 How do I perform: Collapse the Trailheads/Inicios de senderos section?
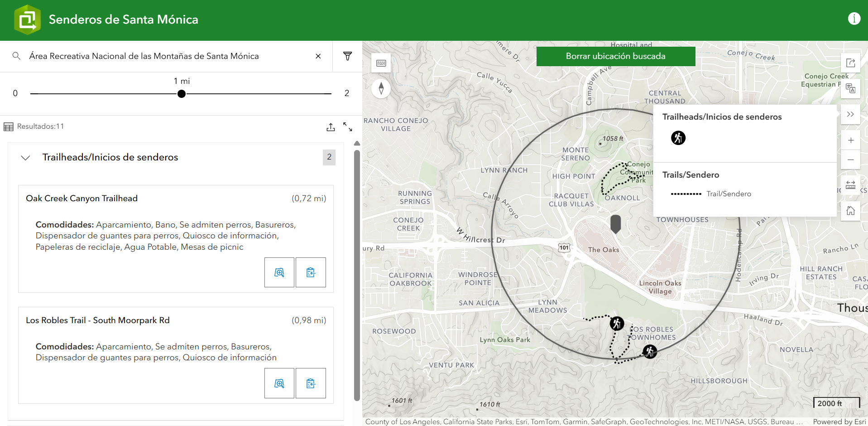click(x=26, y=158)
